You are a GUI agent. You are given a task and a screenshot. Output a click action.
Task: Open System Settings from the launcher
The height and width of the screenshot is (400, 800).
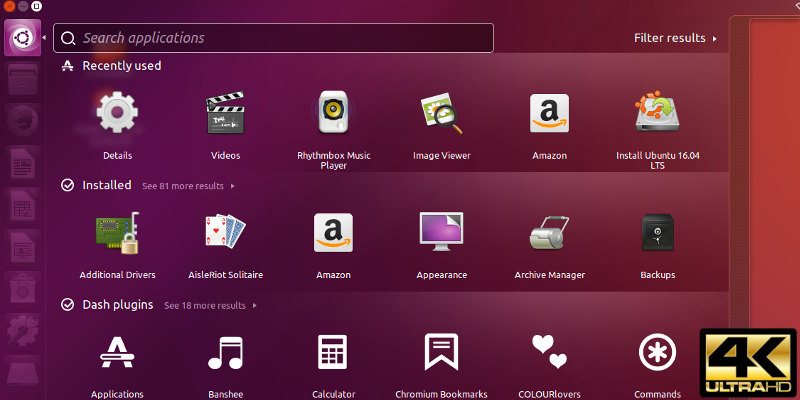[23, 331]
